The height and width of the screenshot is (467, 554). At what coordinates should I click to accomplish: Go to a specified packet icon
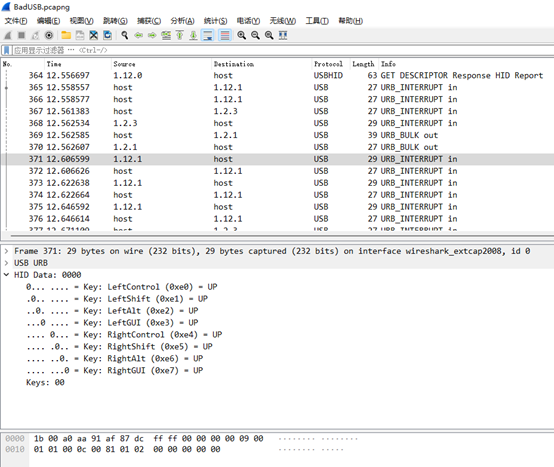pos(166,35)
